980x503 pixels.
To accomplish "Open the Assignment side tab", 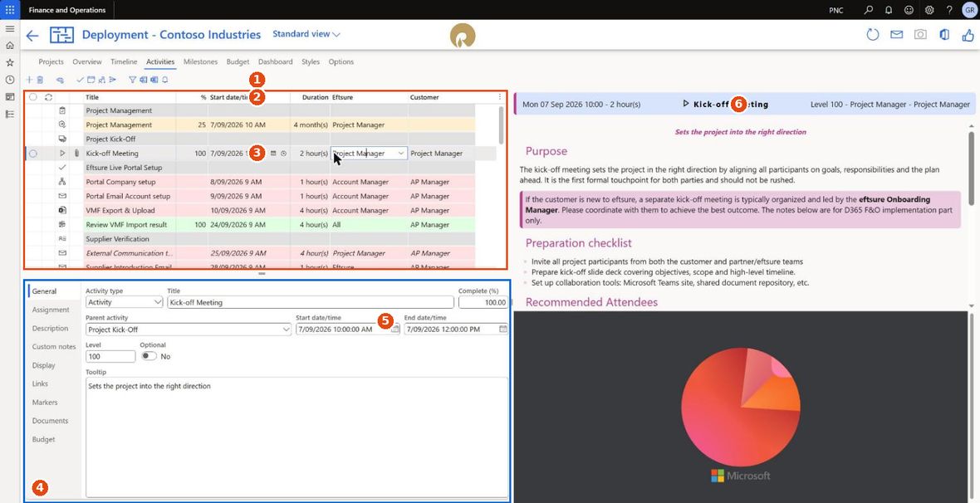I will pos(51,310).
